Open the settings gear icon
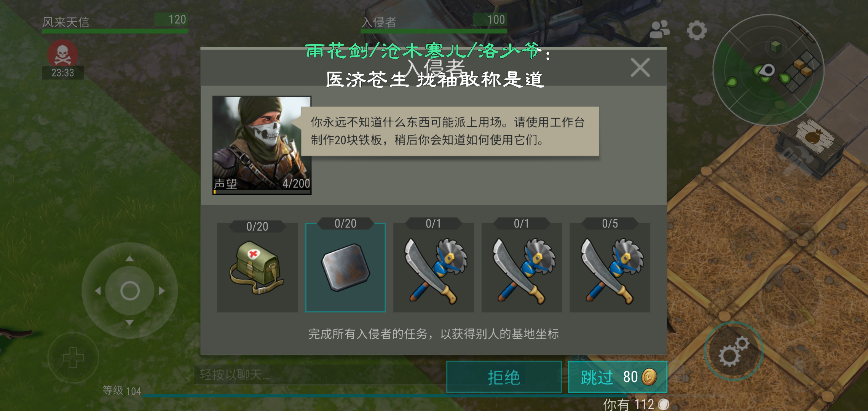Viewport: 868px width, 411px height. coord(697,30)
